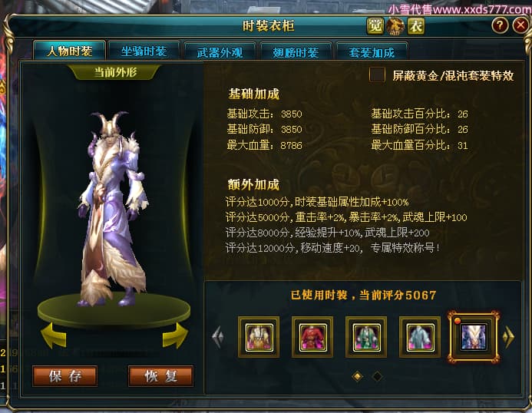
Task: Select the light blue robe costume thumbnail
Action: point(420,337)
